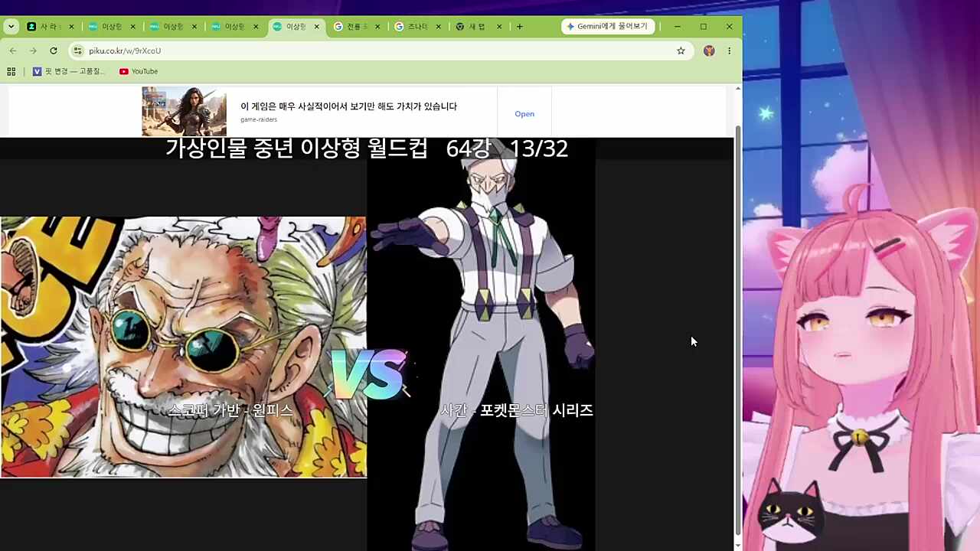Screen dimensions: 980x551
Task: Open the Chrome profile avatar
Action: click(709, 51)
